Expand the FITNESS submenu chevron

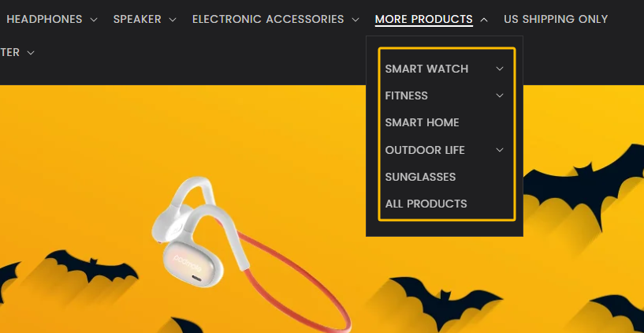pyautogui.click(x=500, y=95)
